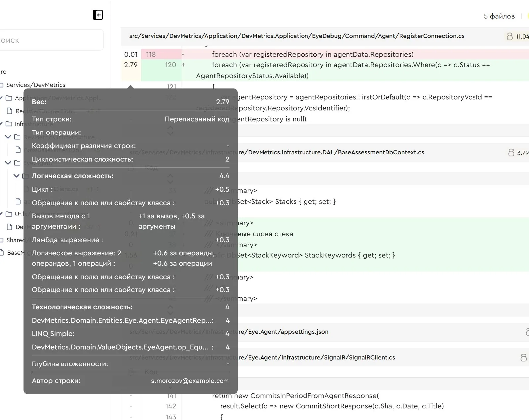
Task: Open the BaseAssessmentDb file icon in tree
Action: pos(18,150)
